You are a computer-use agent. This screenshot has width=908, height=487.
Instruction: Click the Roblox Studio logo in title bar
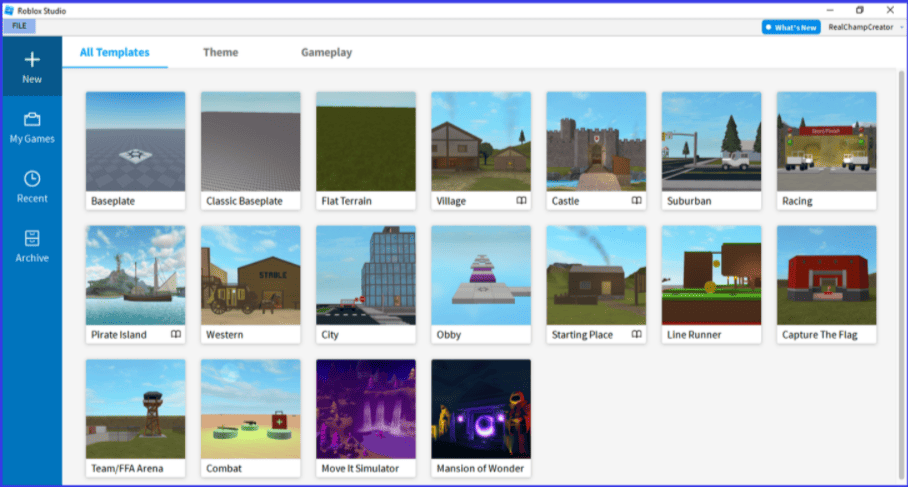coord(9,10)
